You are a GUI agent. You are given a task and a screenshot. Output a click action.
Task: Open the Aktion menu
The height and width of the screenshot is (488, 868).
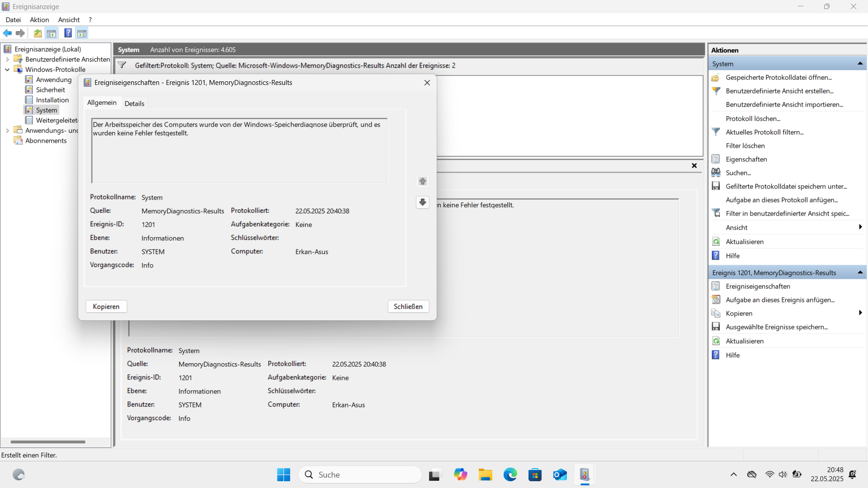click(x=39, y=19)
